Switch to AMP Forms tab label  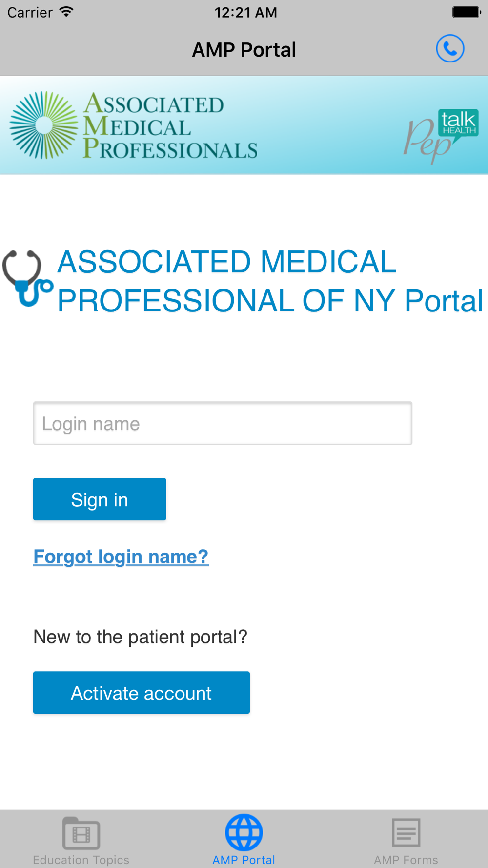[x=406, y=860]
